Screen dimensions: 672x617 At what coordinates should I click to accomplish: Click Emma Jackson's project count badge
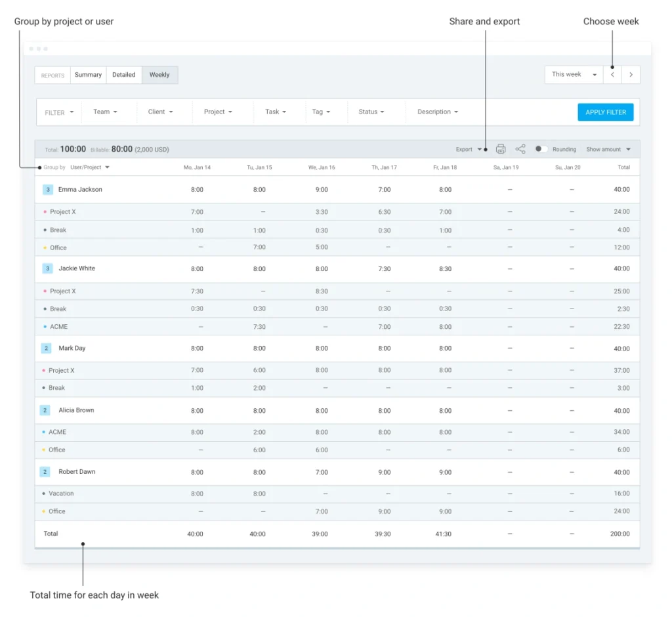pyautogui.click(x=48, y=190)
